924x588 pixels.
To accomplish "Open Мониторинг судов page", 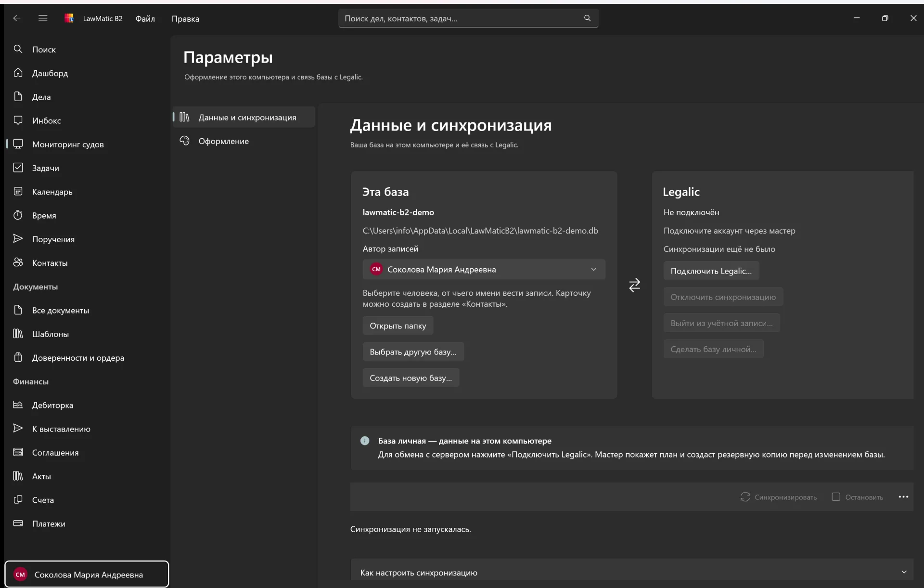I will point(87,144).
